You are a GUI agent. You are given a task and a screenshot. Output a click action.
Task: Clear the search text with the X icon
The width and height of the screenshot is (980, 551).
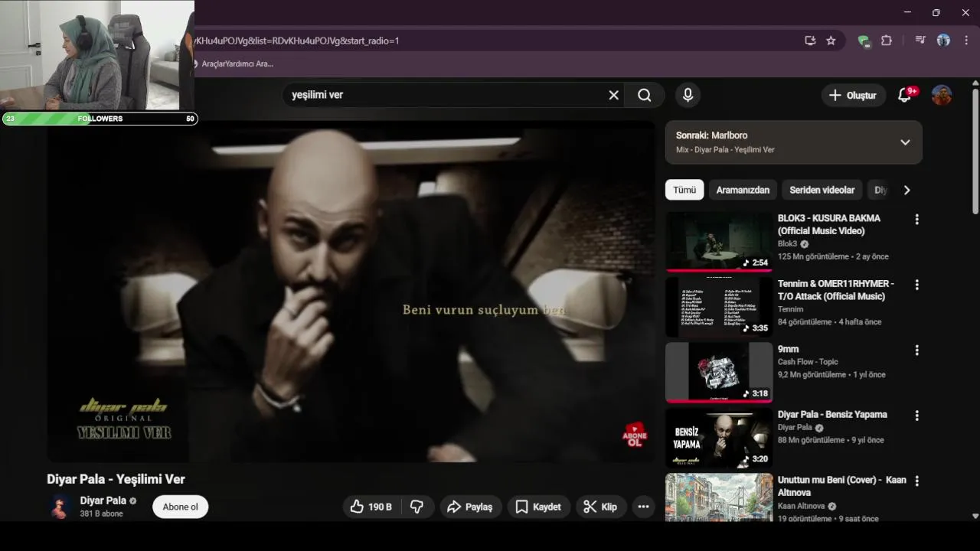(x=613, y=95)
